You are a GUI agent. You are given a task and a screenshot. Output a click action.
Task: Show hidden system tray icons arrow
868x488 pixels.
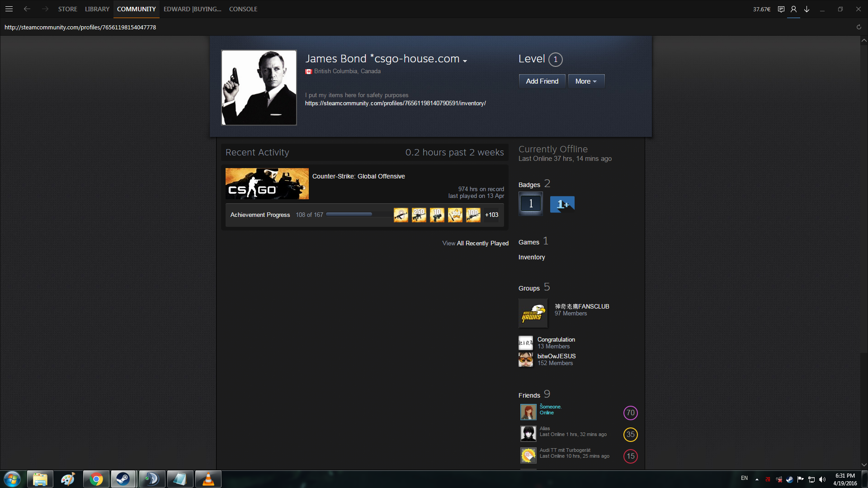coord(757,479)
